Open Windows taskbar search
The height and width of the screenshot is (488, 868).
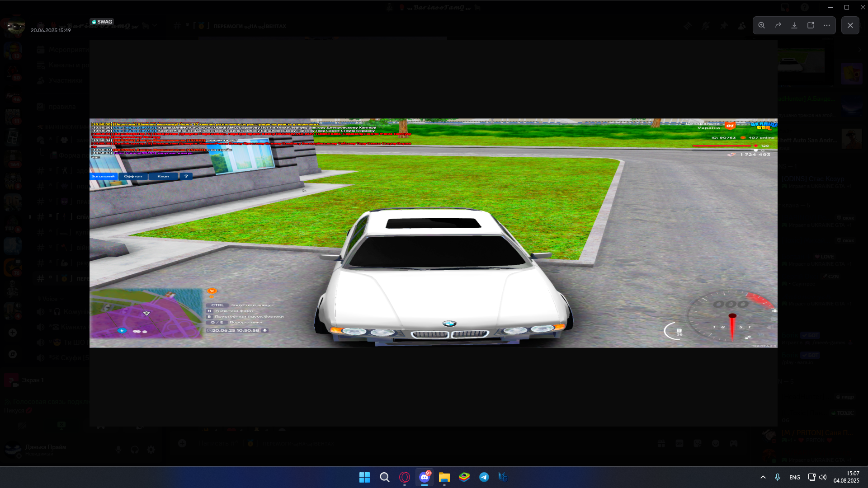point(385,477)
